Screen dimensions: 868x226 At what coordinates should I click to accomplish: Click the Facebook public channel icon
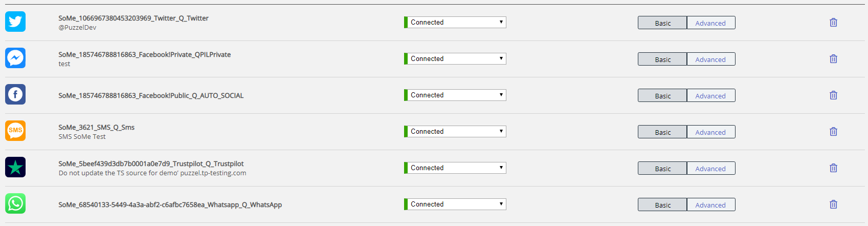[15, 94]
